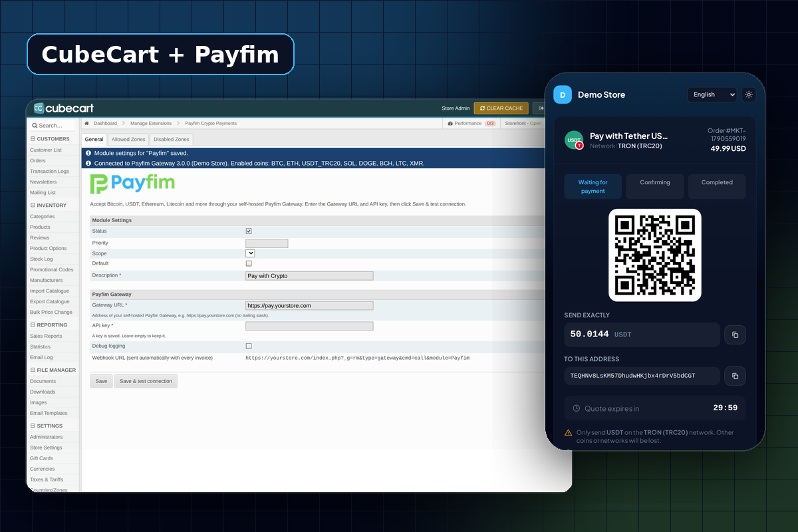798x532 pixels.
Task: Open Sales Reports in sidebar
Action: 46,336
